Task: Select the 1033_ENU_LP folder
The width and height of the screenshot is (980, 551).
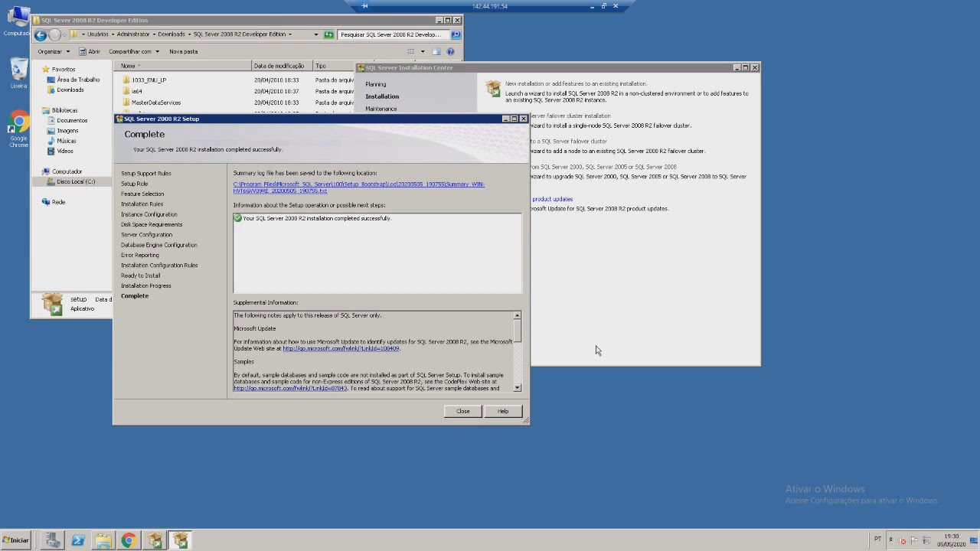Action: (149, 80)
